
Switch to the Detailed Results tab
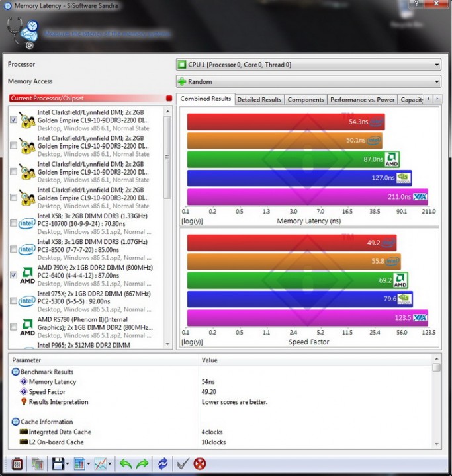tap(259, 100)
